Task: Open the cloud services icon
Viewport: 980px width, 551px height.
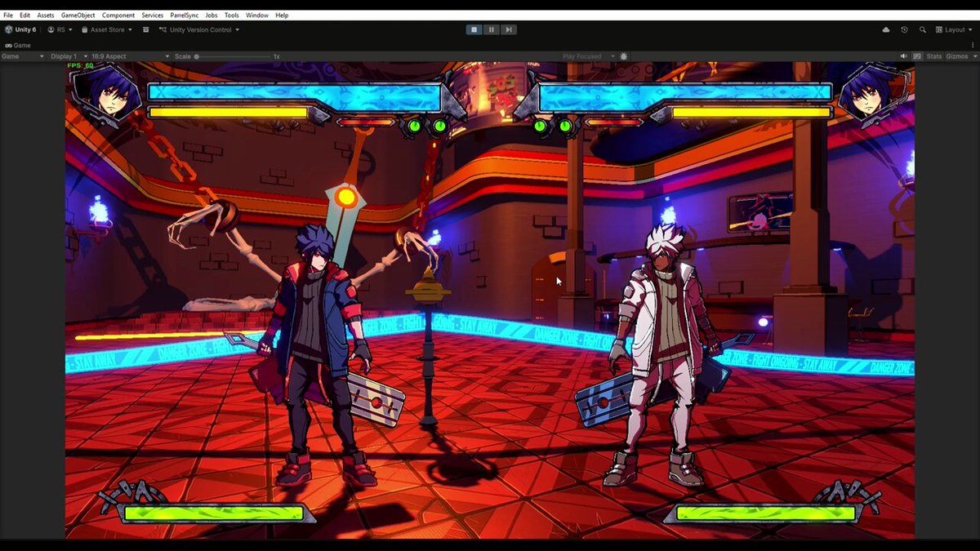Action: tap(886, 29)
